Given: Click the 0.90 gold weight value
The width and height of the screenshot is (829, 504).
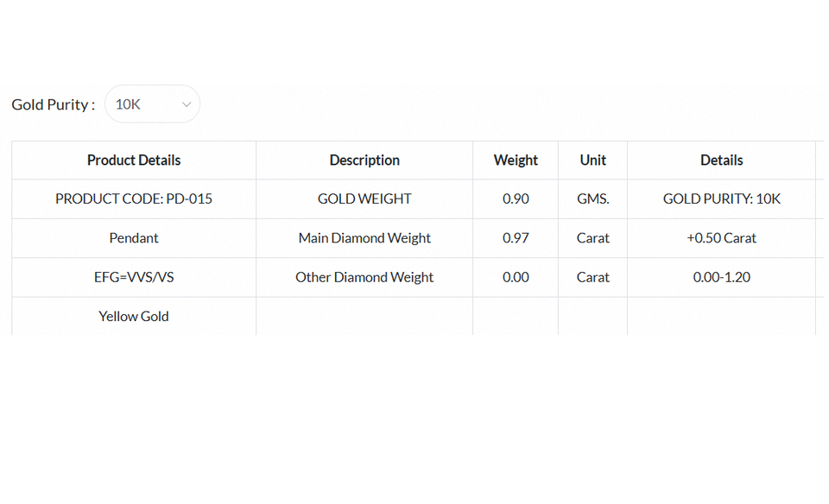Looking at the screenshot, I should 516,198.
